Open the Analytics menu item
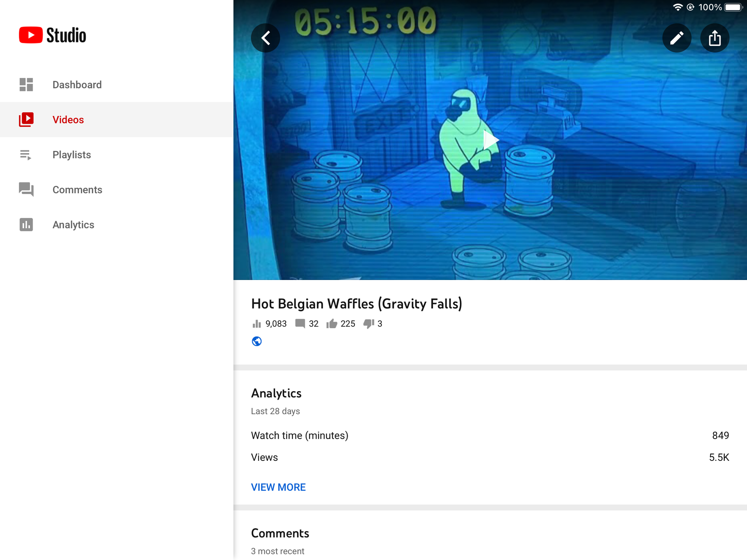The image size is (747, 560). click(x=117, y=224)
